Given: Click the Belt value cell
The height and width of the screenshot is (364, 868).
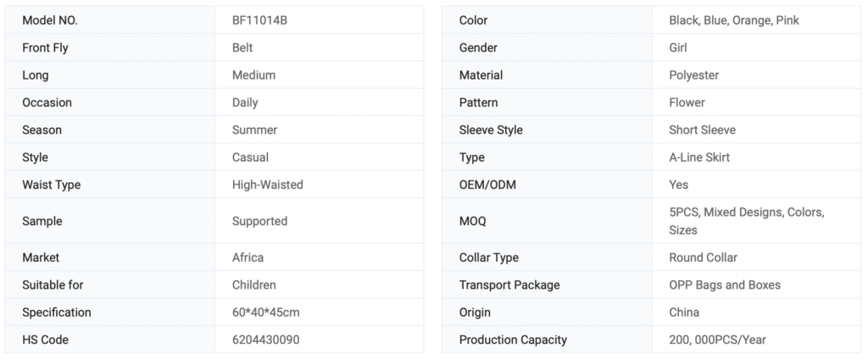Looking at the screenshot, I should 242,47.
